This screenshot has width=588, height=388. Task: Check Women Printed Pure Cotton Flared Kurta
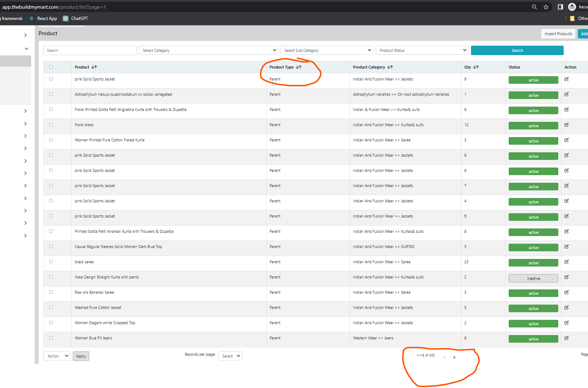(51, 140)
